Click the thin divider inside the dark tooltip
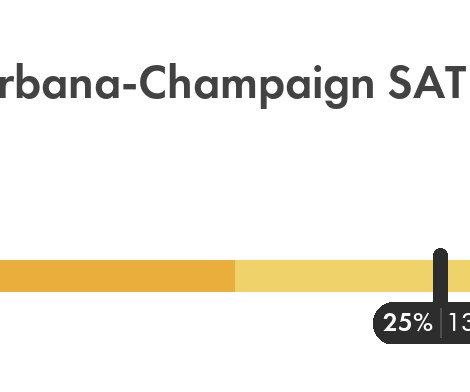 (441, 323)
